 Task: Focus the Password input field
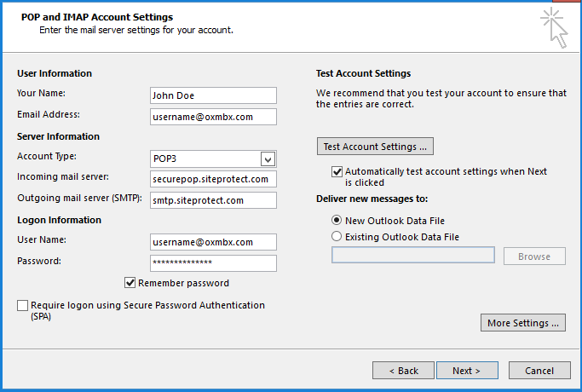coord(213,262)
